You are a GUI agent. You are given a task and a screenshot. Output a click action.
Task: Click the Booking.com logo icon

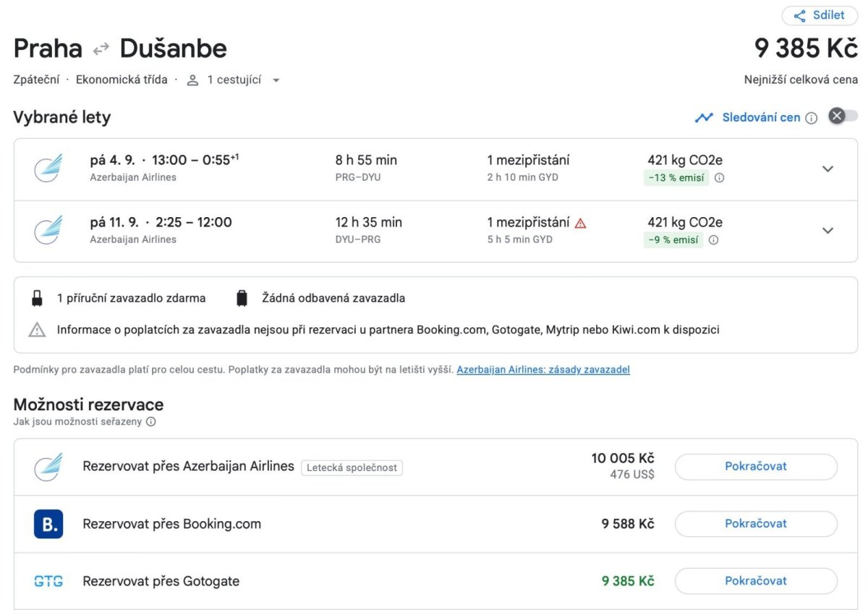pos(48,524)
